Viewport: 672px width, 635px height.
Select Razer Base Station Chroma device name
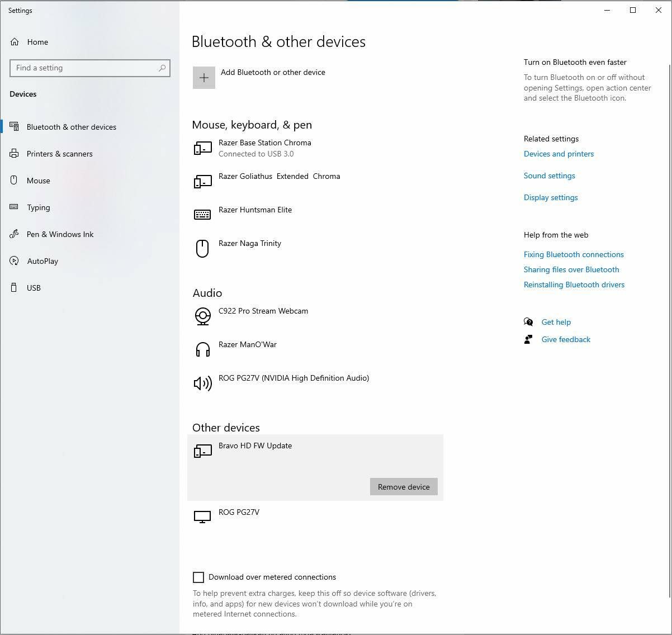(x=265, y=143)
